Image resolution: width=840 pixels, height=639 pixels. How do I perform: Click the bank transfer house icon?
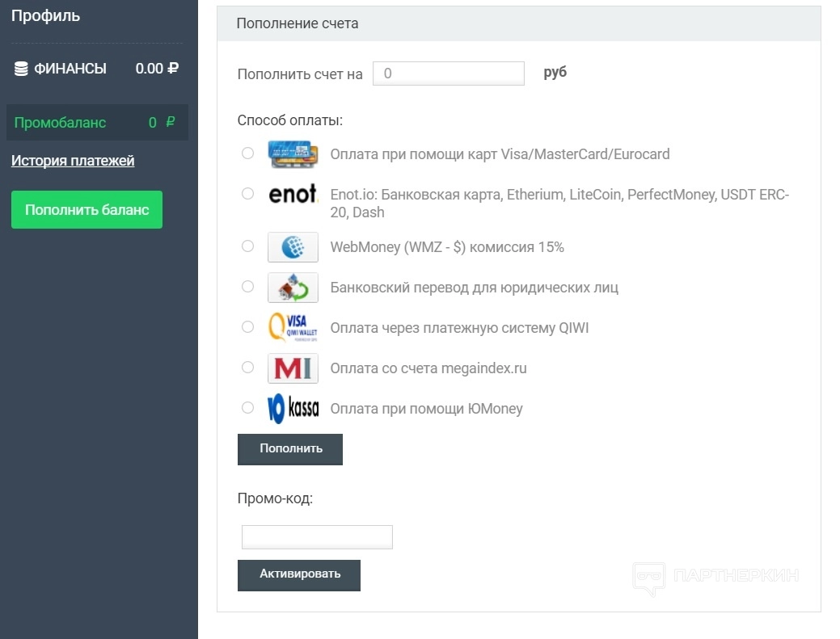293,288
